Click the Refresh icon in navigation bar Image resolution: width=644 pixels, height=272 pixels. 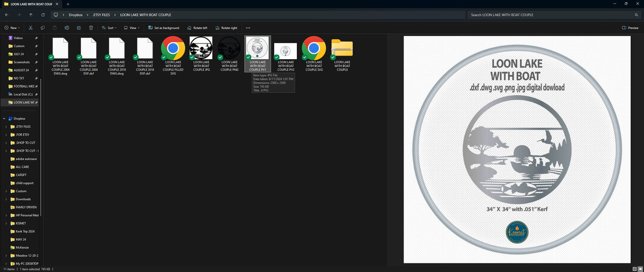(42, 15)
